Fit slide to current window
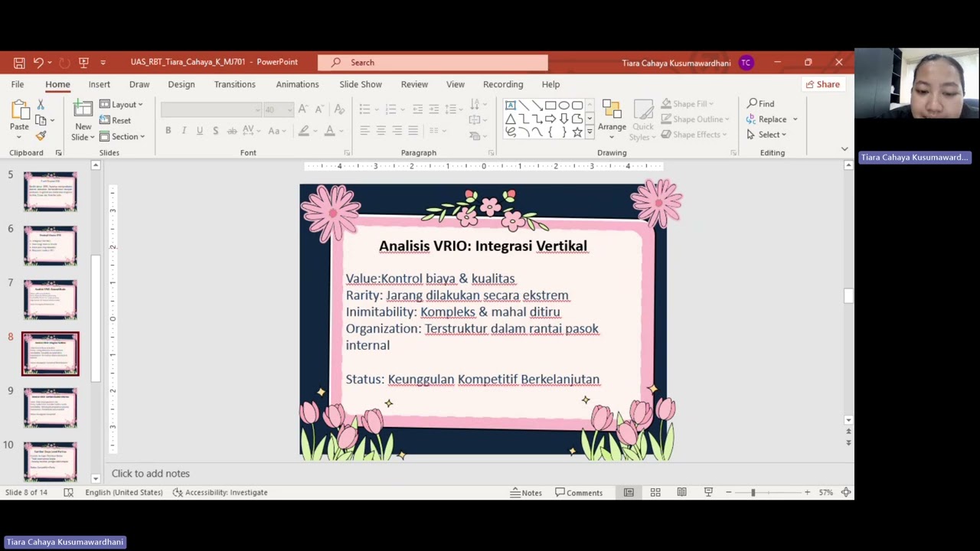The image size is (980, 551). tap(846, 493)
